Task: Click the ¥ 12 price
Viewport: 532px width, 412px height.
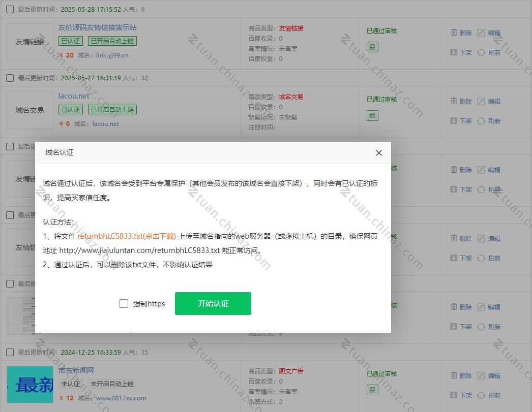Action: pyautogui.click(x=66, y=398)
